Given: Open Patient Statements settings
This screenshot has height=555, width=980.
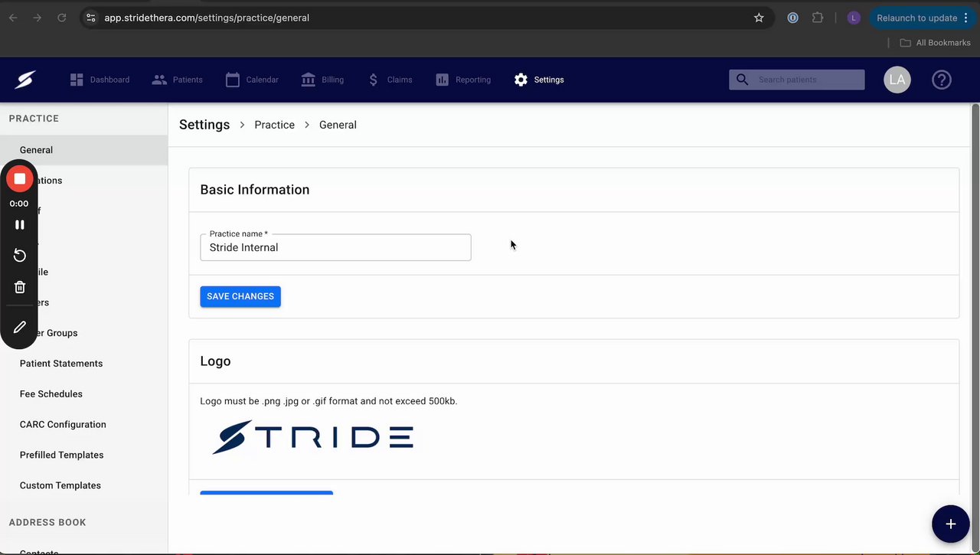Looking at the screenshot, I should pyautogui.click(x=61, y=364).
